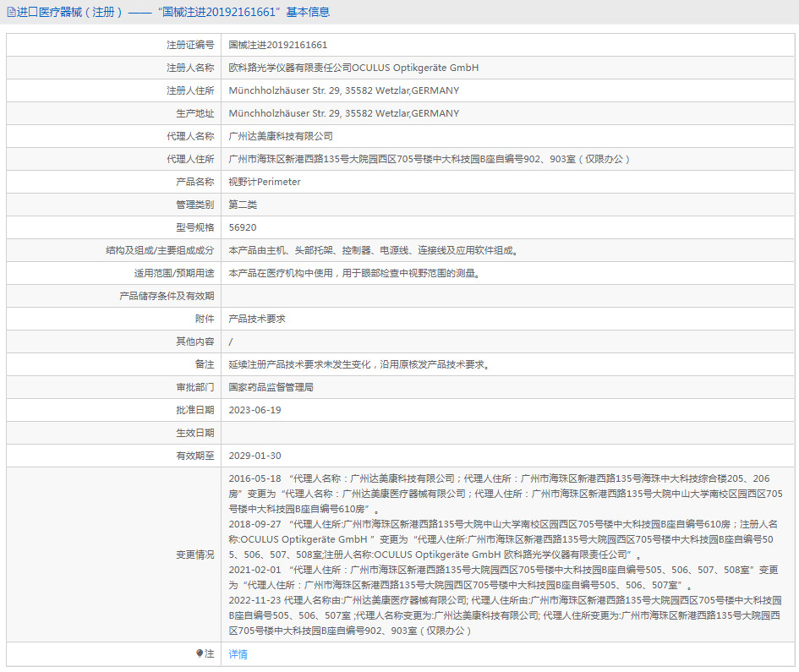Click the 结构及组成/主要组成成分 description cell

coord(372,249)
